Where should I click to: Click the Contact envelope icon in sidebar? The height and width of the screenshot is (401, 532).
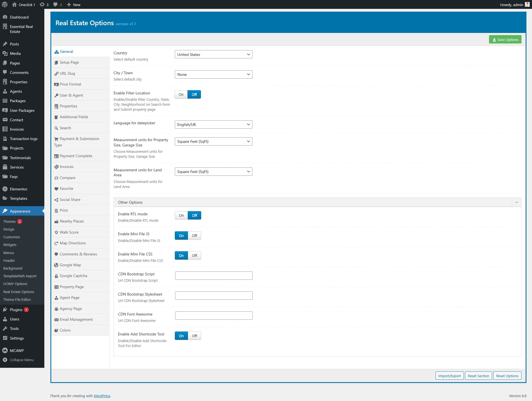[5, 120]
